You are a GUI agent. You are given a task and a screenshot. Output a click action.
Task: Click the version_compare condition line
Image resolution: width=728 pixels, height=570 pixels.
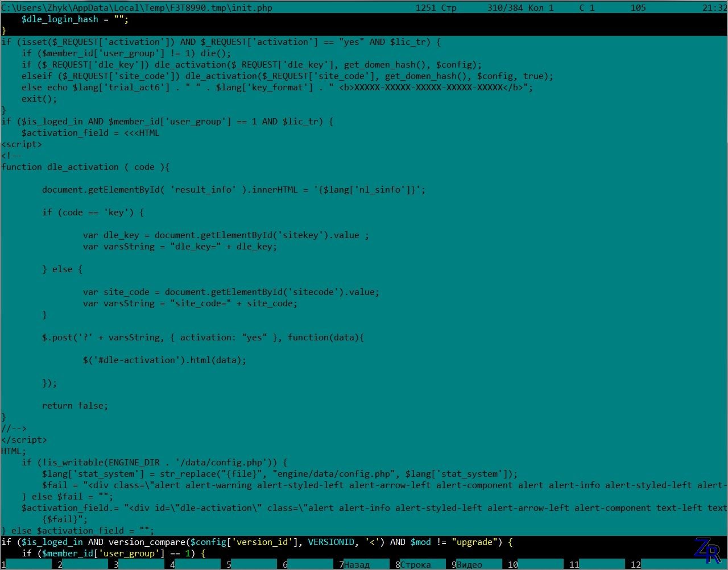click(x=256, y=542)
